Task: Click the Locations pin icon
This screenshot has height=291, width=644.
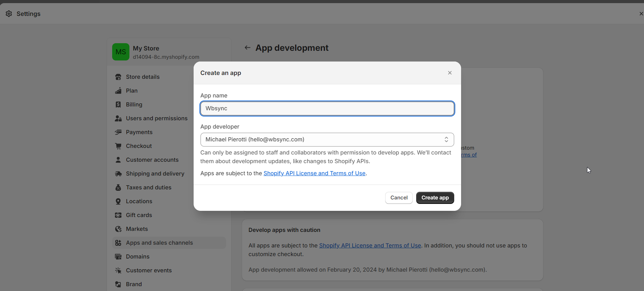Action: pos(118,201)
